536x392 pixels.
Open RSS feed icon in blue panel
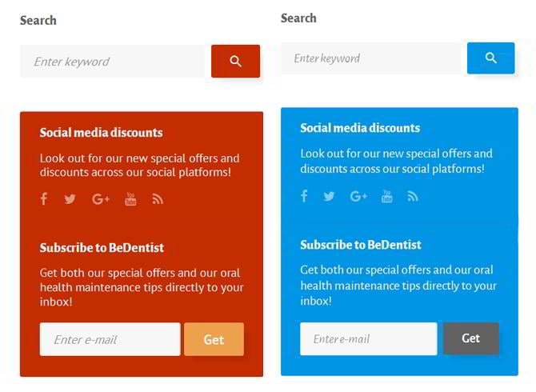413,196
